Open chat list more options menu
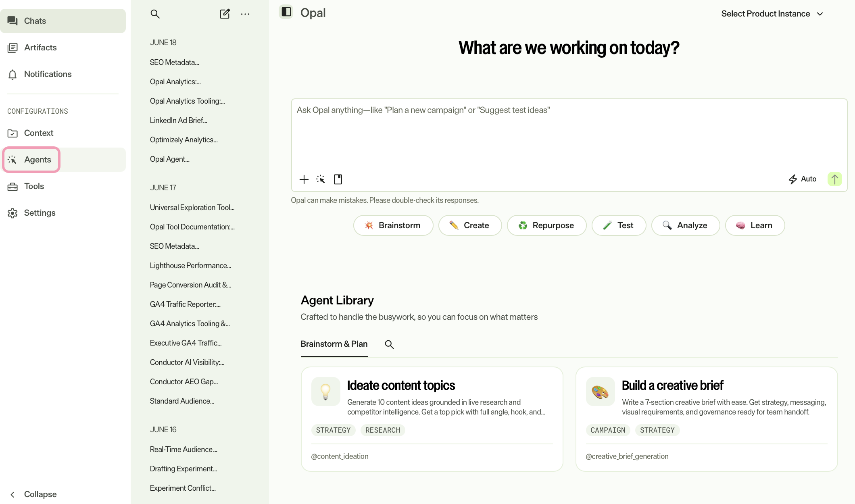855x504 pixels. 245,14
